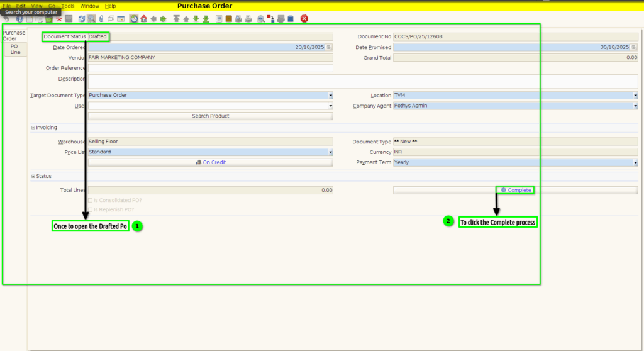This screenshot has height=351, width=644.
Task: Click the Print preview icon
Action: [x=238, y=19]
